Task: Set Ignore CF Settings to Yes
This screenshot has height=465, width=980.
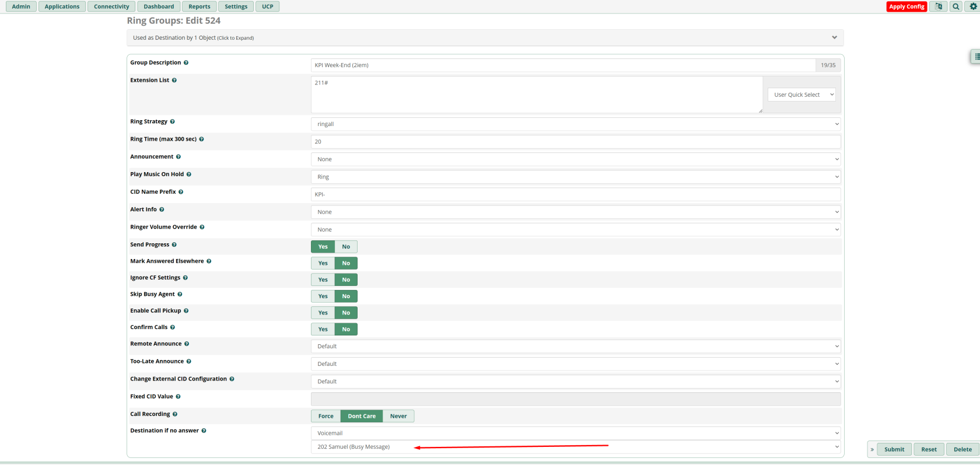Action: pos(323,279)
